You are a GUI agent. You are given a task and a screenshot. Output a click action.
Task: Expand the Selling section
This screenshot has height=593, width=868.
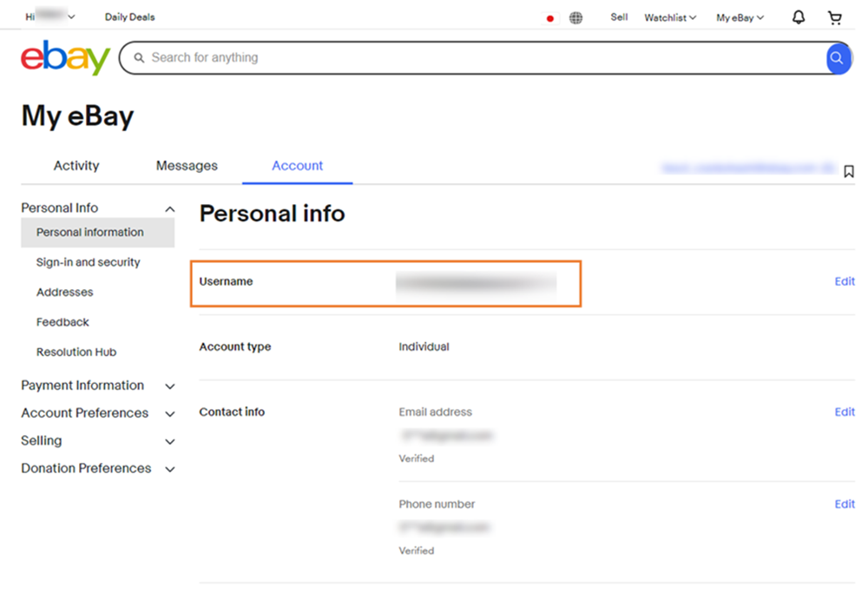coord(98,441)
